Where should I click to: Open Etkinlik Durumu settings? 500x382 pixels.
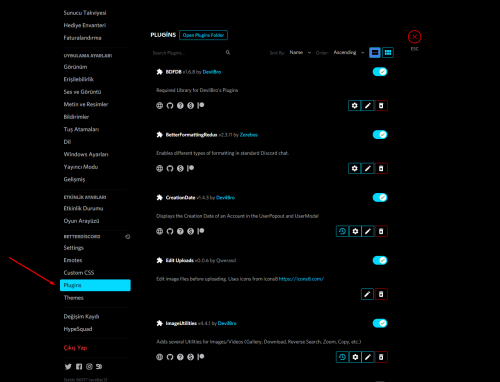point(95,208)
